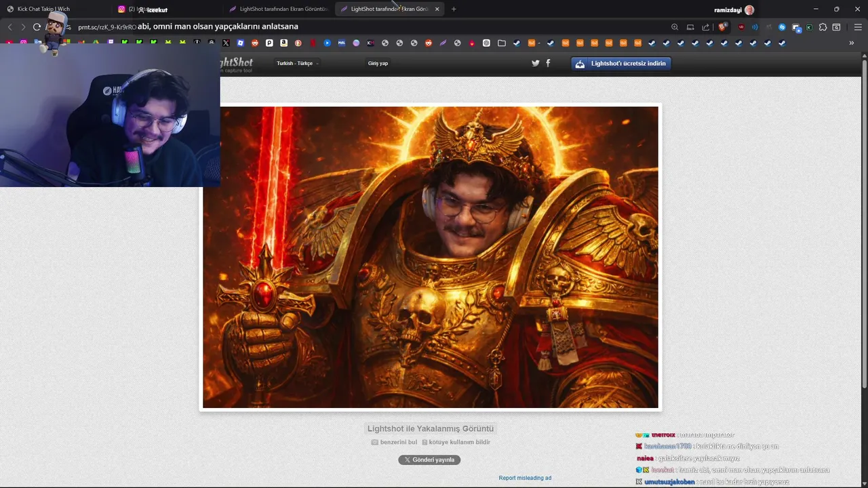
Task: Switch to the first LightShot Ekran Görüntüsü tab
Action: (x=279, y=9)
